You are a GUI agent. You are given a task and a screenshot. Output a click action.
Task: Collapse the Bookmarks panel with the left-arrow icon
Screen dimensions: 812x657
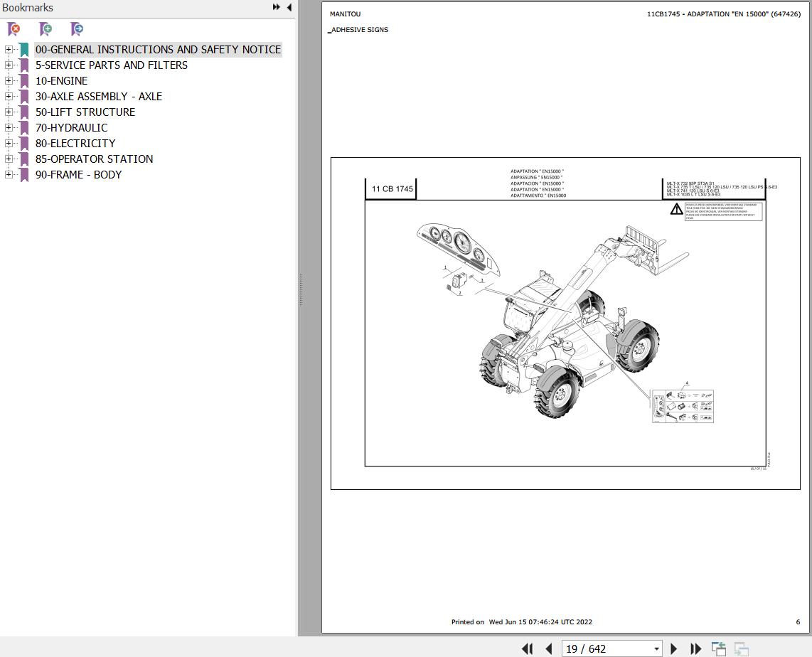[289, 7]
